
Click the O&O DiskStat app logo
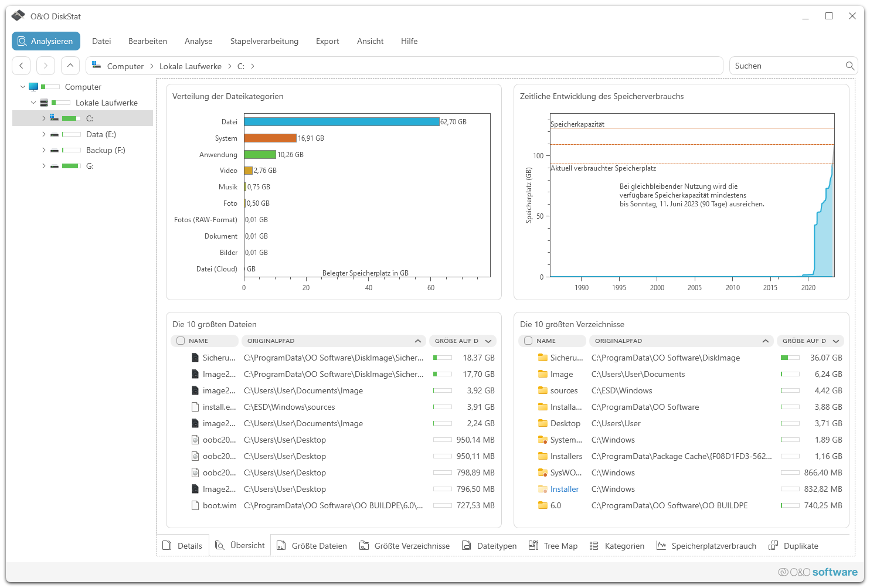[x=18, y=16]
